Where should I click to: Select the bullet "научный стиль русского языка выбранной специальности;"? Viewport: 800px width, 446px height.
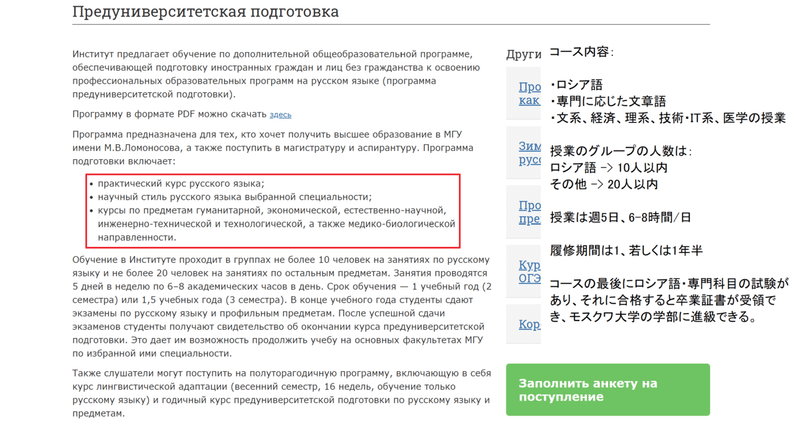235,197
